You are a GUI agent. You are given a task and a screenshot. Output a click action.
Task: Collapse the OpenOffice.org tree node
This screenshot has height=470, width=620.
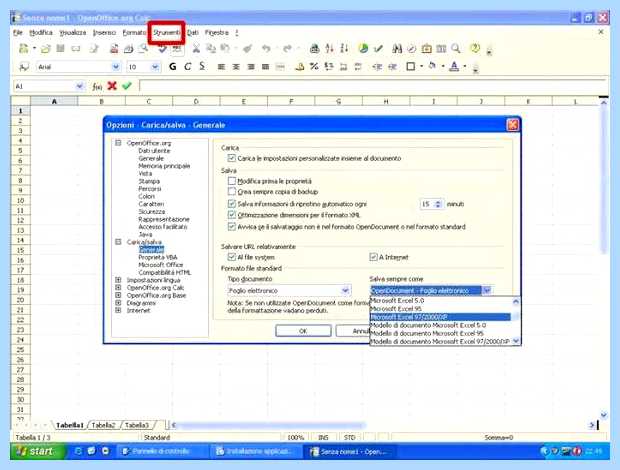tap(118, 143)
